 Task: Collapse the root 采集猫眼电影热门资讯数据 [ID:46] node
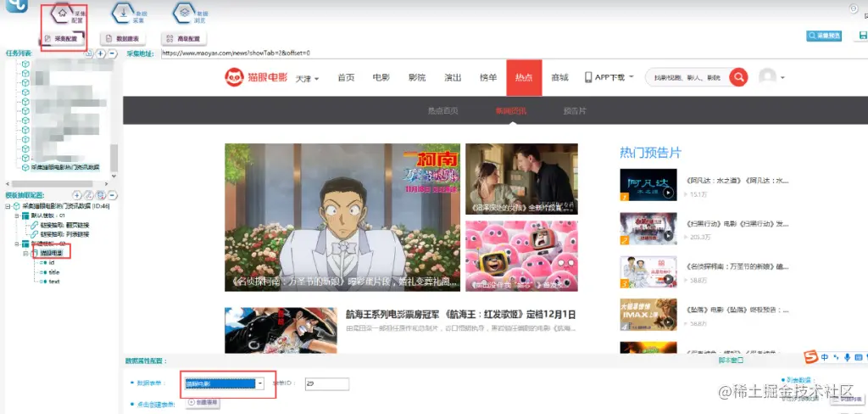pos(8,206)
